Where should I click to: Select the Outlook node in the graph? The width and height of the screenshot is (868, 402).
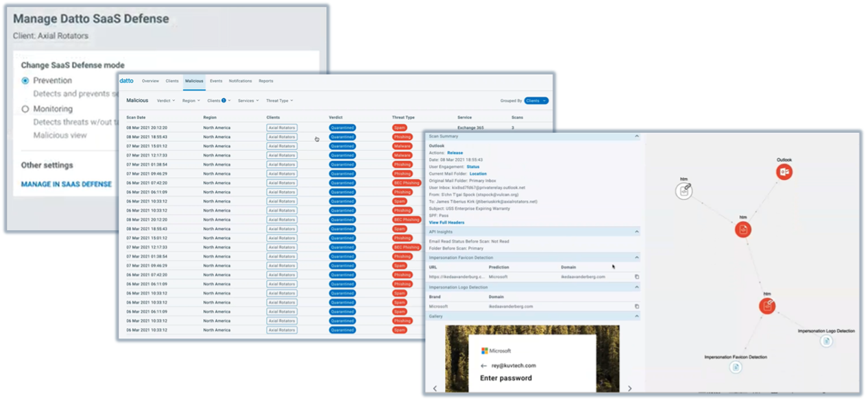coord(784,172)
